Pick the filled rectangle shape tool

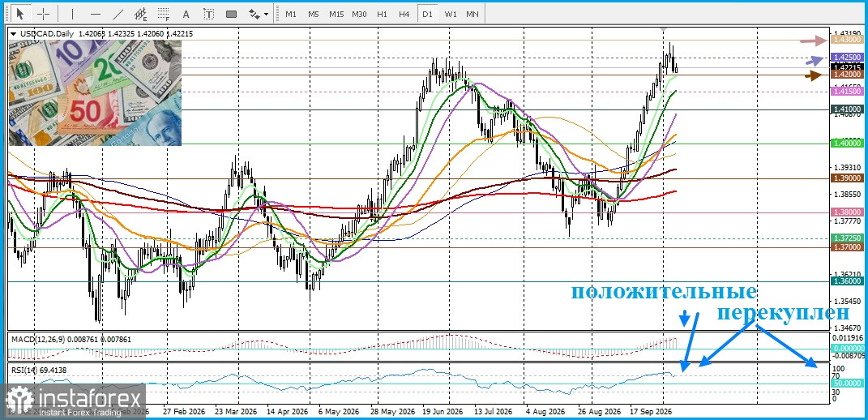click(232, 14)
